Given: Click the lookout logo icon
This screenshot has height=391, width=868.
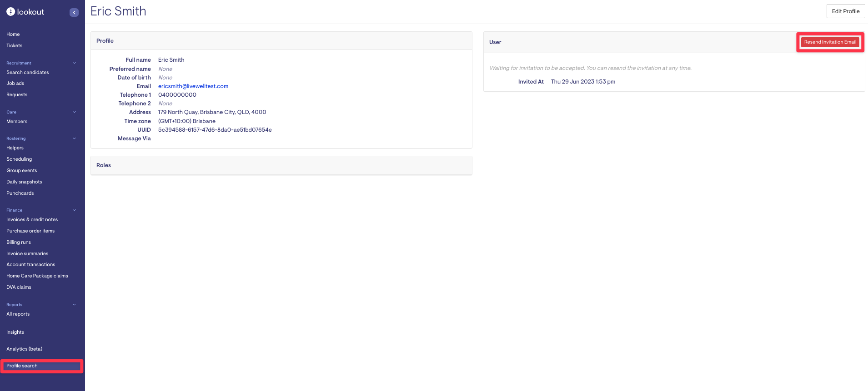Looking at the screenshot, I should point(11,12).
